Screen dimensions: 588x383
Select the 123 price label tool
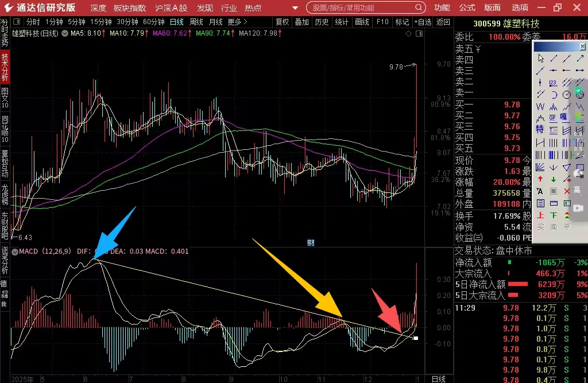pos(553,83)
